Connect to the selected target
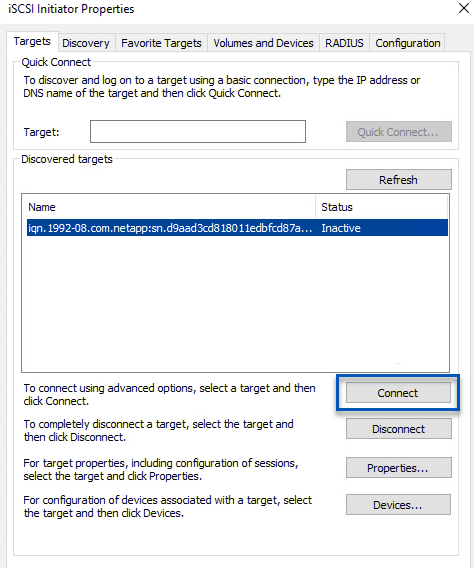This screenshot has height=568, width=474. pos(398,393)
